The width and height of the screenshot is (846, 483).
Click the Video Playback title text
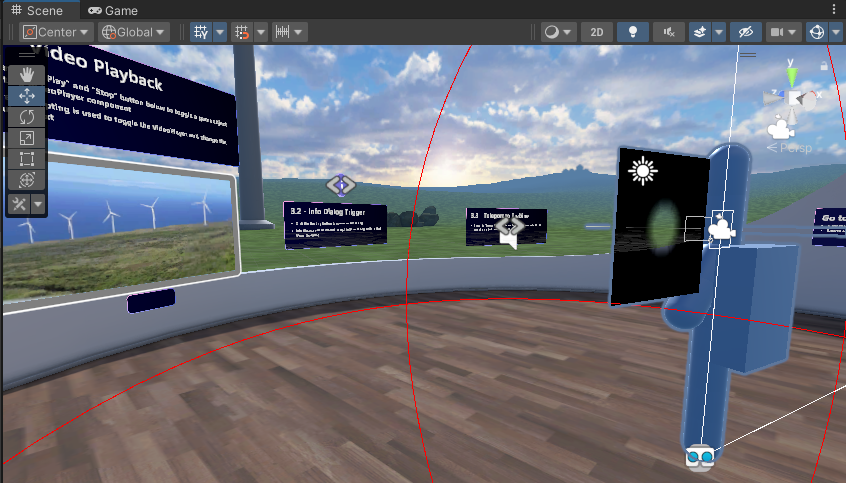tap(97, 67)
